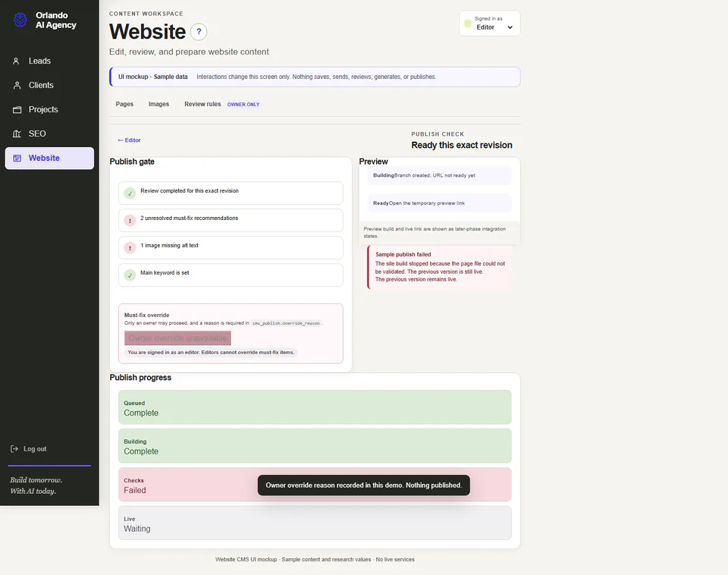This screenshot has width=728, height=575.
Task: Click the Leads person icon
Action: pyautogui.click(x=16, y=61)
